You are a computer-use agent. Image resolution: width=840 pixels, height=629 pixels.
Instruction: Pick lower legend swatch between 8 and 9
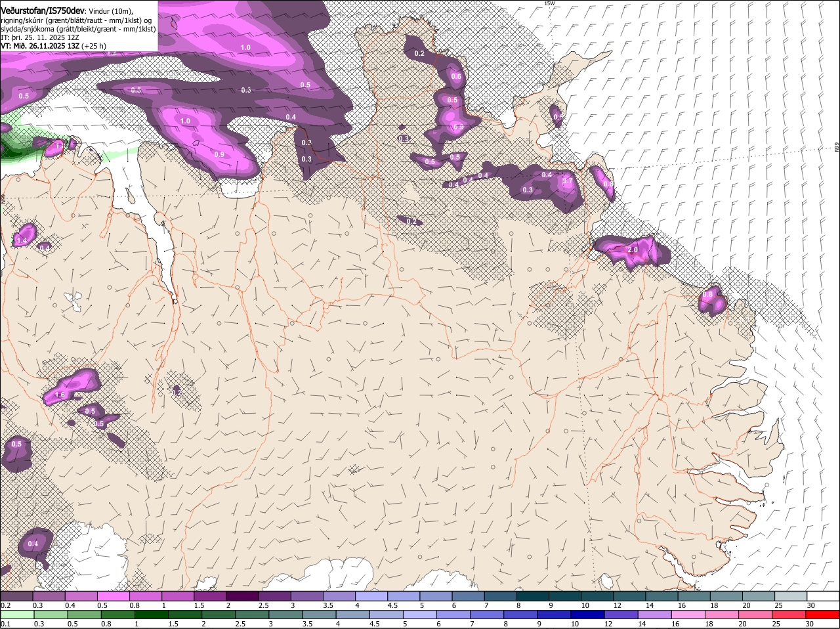click(x=519, y=614)
